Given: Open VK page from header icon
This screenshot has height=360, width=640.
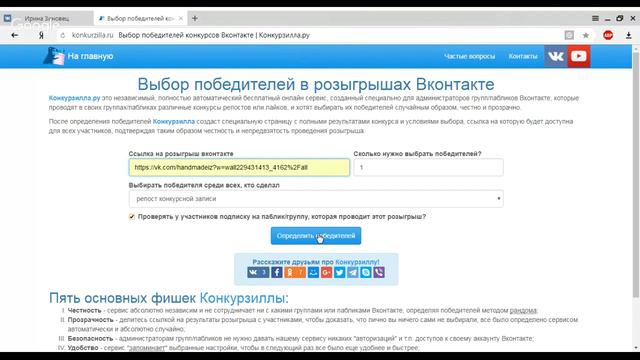Looking at the screenshot, I should click(556, 56).
